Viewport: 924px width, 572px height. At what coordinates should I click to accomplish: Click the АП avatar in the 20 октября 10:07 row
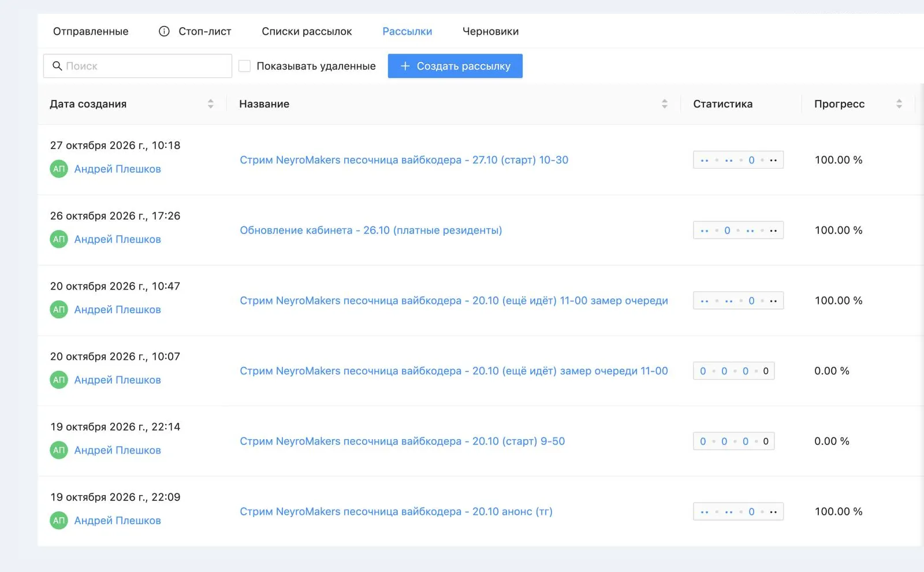click(x=59, y=380)
